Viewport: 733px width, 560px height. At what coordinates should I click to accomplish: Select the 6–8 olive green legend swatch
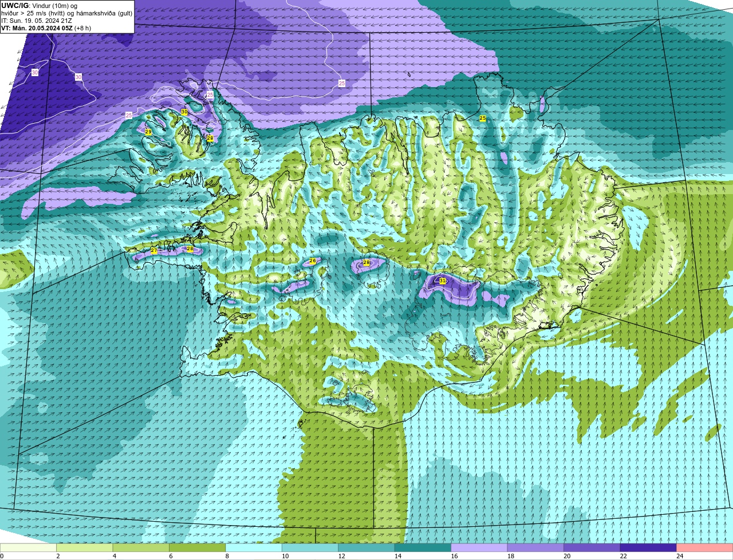click(x=198, y=548)
